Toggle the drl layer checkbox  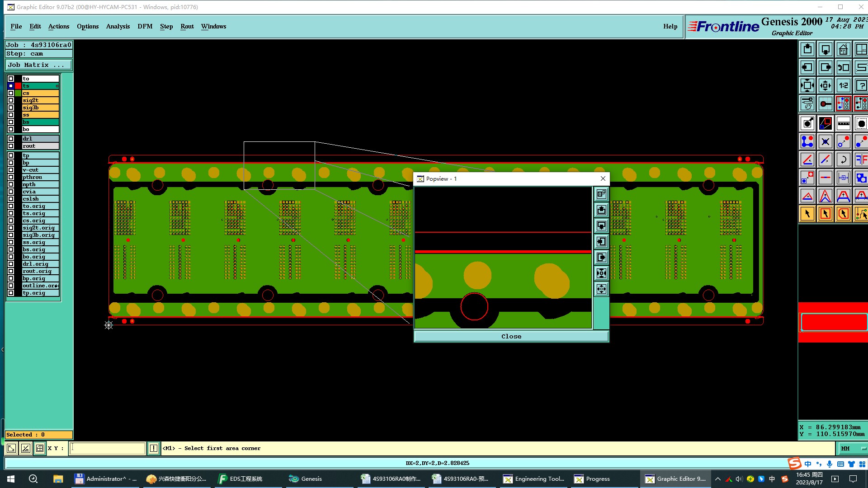(11, 139)
